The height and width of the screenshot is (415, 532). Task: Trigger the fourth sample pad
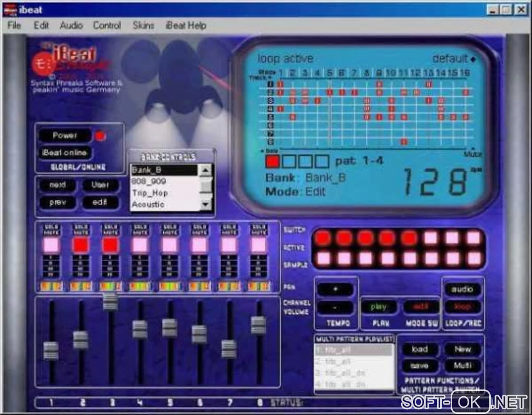(387, 259)
